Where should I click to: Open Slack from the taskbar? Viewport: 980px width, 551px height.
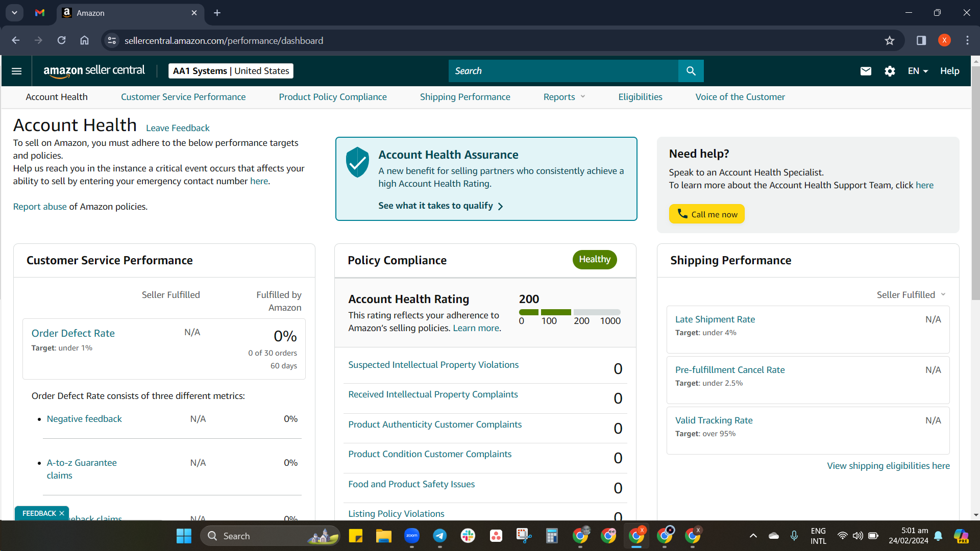pos(468,536)
